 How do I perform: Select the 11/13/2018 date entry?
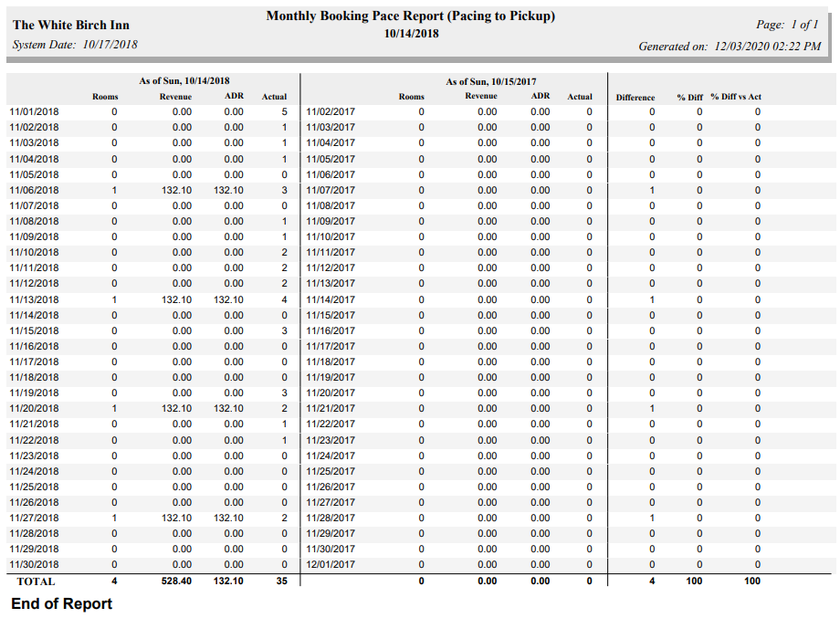pos(33,299)
